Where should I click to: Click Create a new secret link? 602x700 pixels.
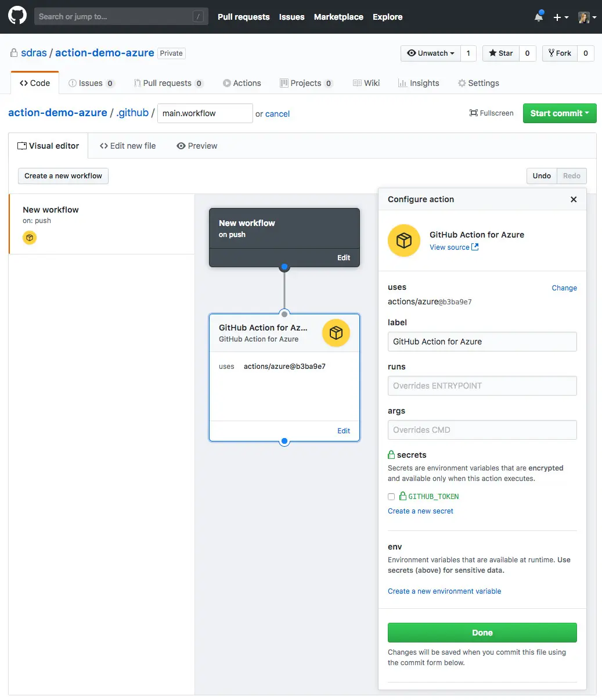coord(420,511)
